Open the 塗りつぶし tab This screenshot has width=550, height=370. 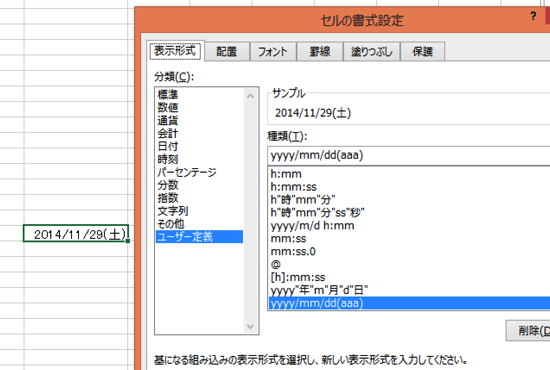click(371, 52)
